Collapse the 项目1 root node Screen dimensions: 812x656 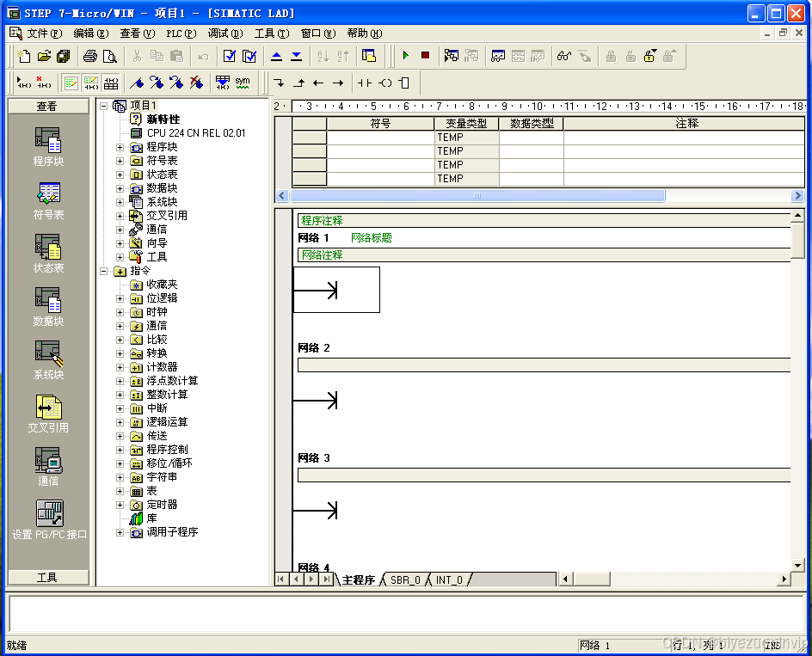point(103,106)
